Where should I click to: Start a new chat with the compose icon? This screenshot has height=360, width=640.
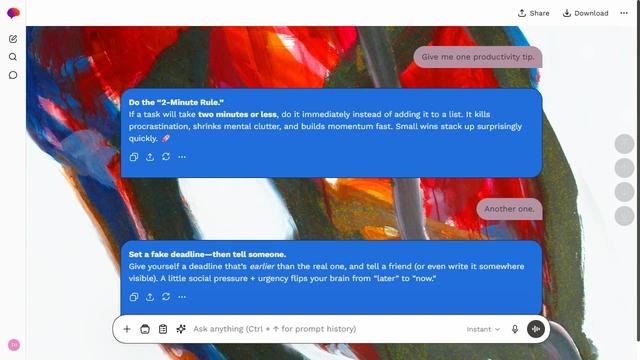13,39
